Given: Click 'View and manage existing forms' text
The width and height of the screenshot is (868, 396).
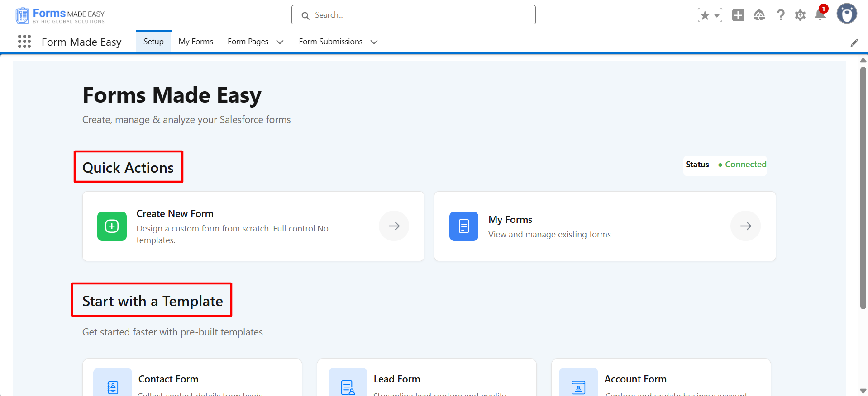Looking at the screenshot, I should tap(549, 234).
